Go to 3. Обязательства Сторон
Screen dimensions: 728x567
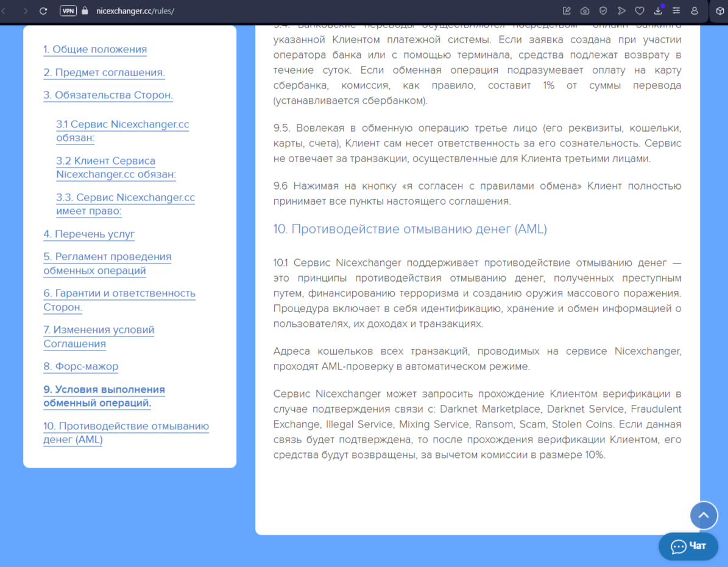[108, 95]
